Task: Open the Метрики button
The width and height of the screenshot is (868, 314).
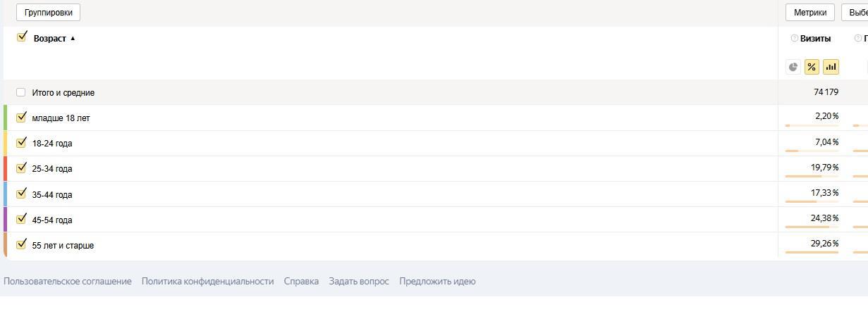Action: point(809,12)
